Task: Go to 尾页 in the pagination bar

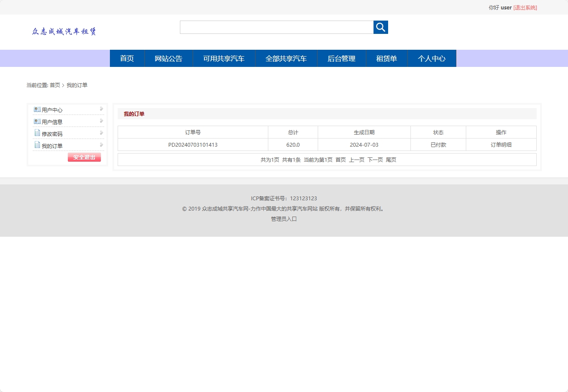Action: point(391,159)
